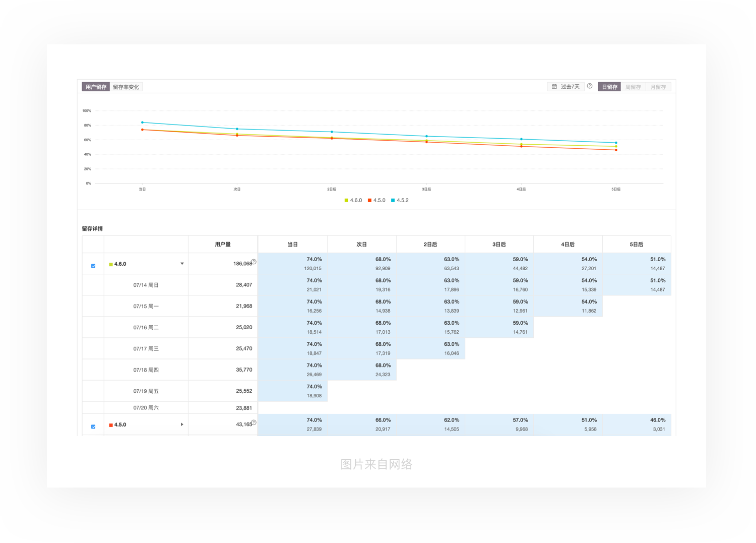This screenshot has width=756, height=543.
Task: Select the 07/16 周二 row label
Action: pyautogui.click(x=146, y=327)
